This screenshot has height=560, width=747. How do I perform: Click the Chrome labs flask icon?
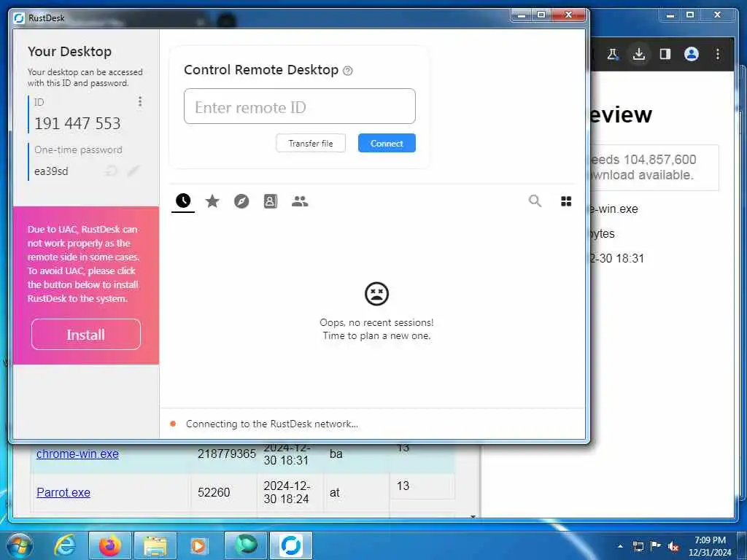(613, 54)
